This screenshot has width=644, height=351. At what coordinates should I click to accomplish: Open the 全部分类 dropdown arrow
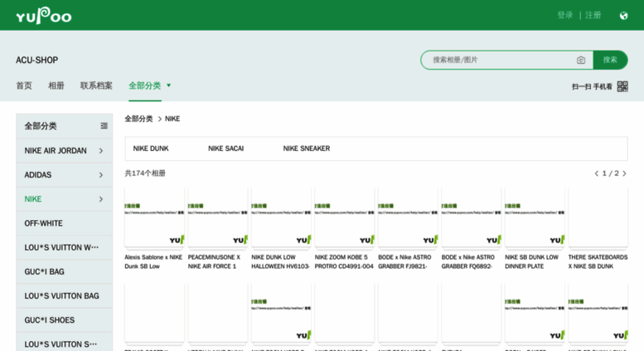point(168,85)
